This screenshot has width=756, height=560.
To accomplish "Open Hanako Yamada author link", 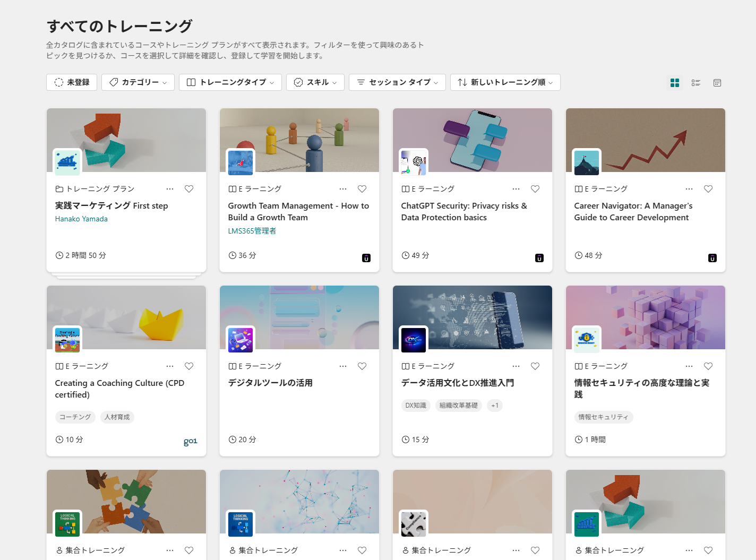I will pos(81,219).
